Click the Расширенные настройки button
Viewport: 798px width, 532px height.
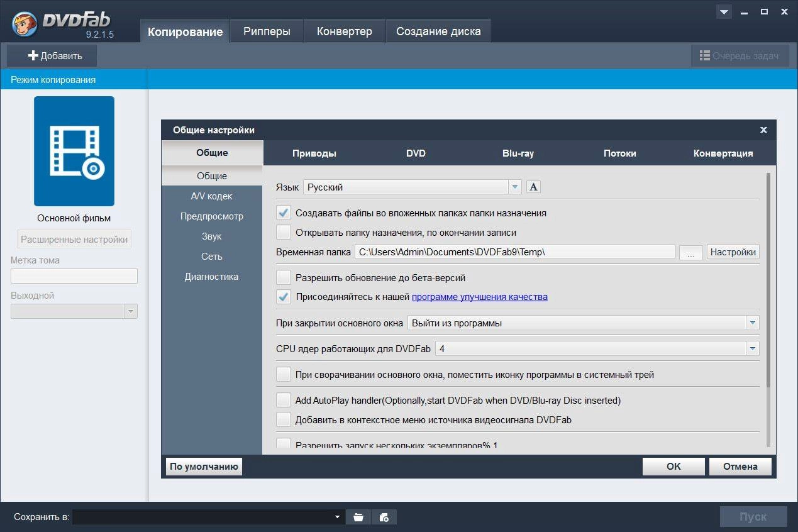[74, 240]
